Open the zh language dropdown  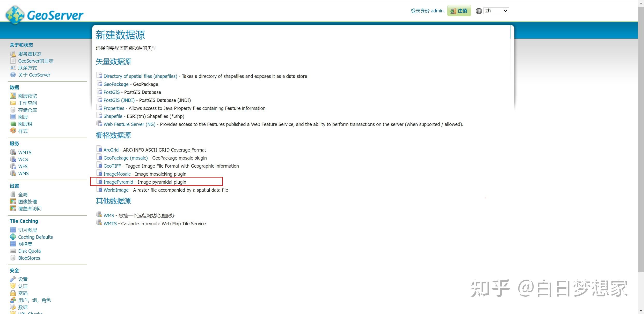point(496,11)
